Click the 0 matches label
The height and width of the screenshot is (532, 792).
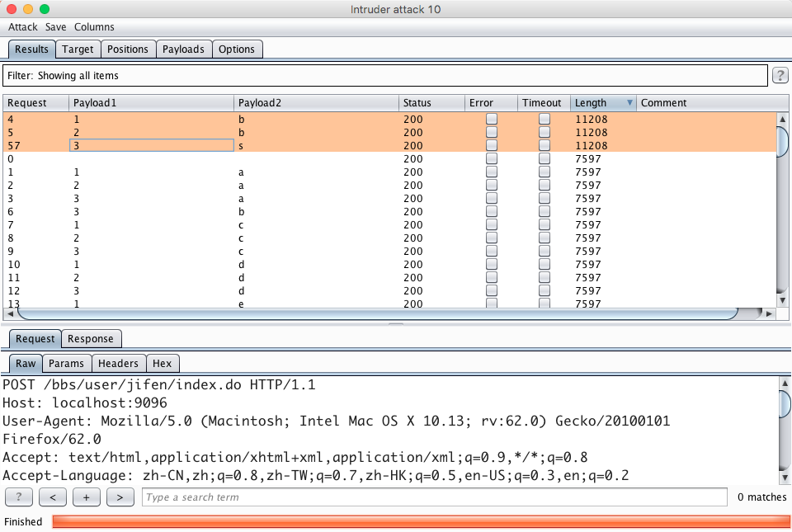point(761,497)
